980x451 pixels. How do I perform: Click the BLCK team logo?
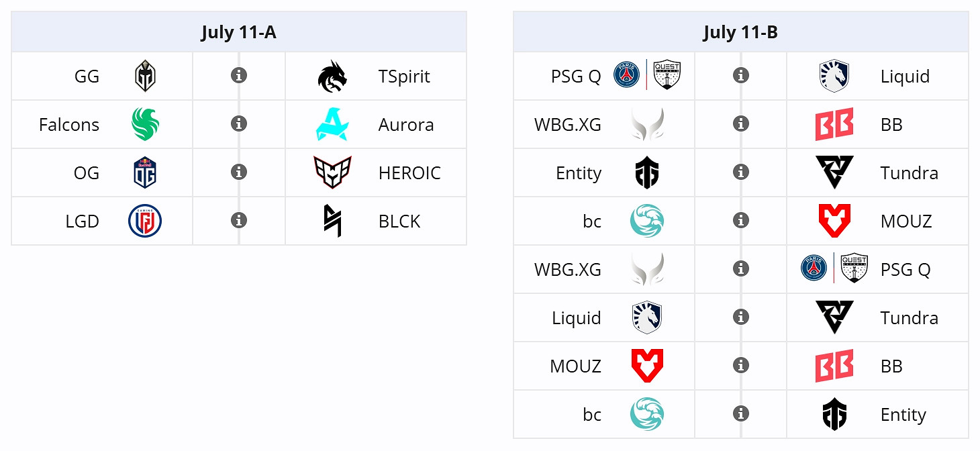332,221
